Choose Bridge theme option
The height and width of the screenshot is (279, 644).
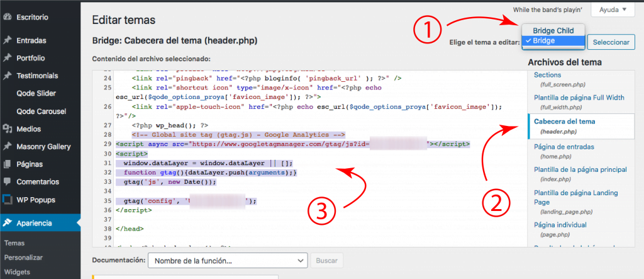coord(553,41)
